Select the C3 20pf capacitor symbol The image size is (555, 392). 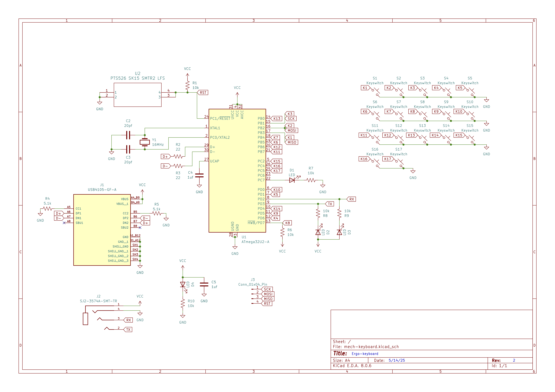128,149
